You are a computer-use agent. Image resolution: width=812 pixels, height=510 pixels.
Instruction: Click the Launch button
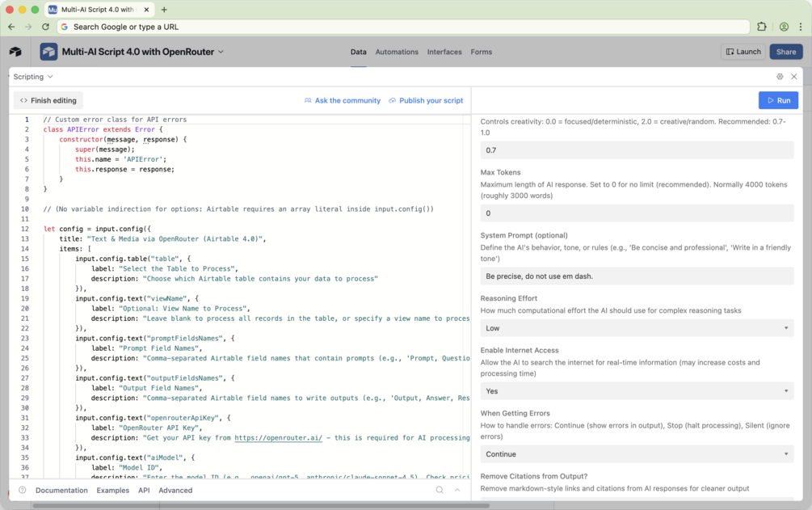(743, 52)
